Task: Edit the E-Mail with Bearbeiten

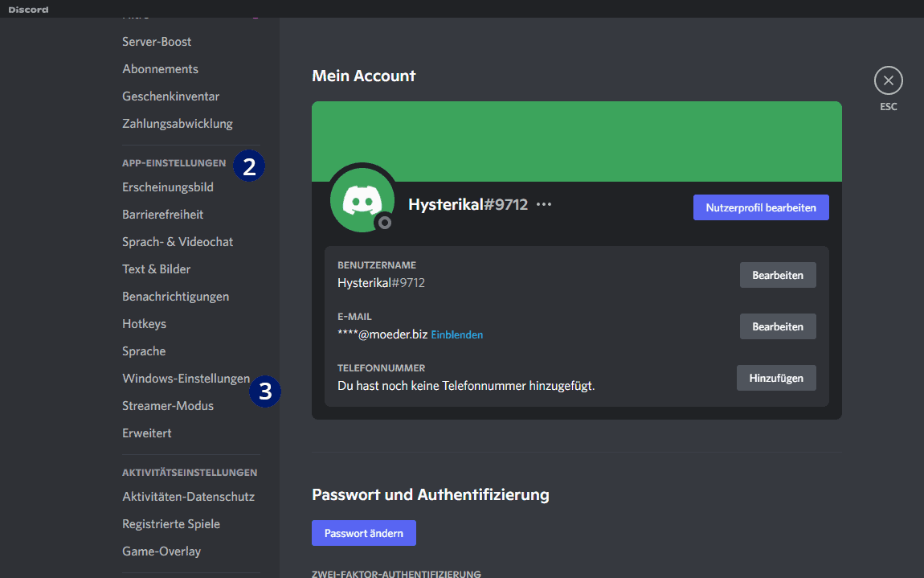Action: coord(778,326)
